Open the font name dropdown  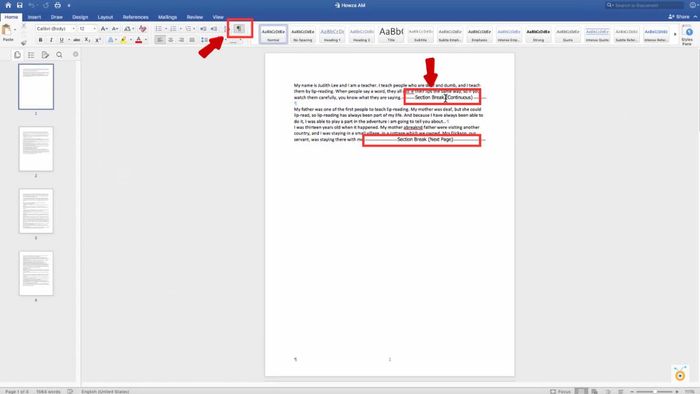pyautogui.click(x=74, y=29)
